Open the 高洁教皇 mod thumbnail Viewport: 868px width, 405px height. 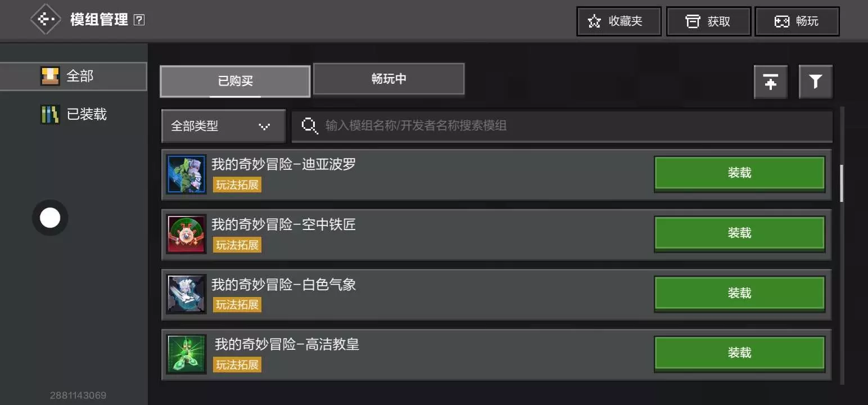tap(187, 354)
